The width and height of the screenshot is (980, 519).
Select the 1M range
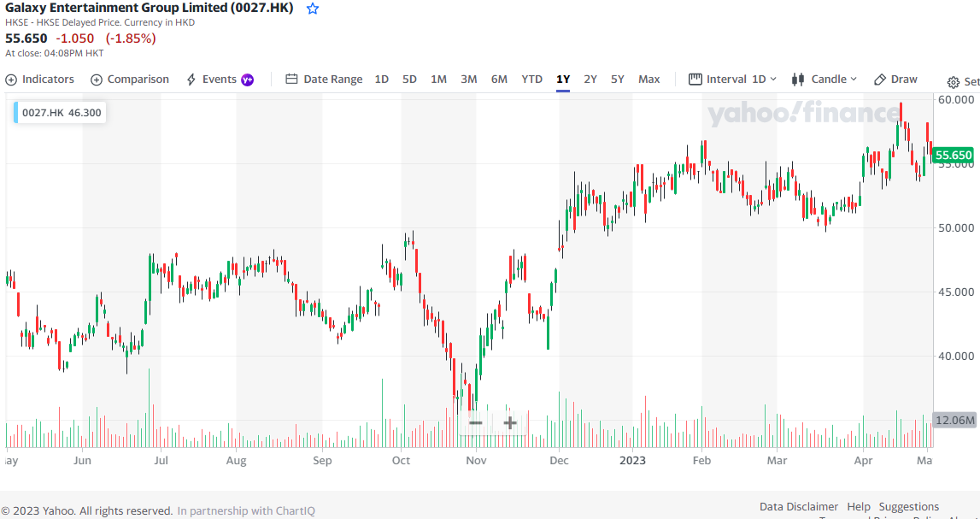(x=439, y=80)
